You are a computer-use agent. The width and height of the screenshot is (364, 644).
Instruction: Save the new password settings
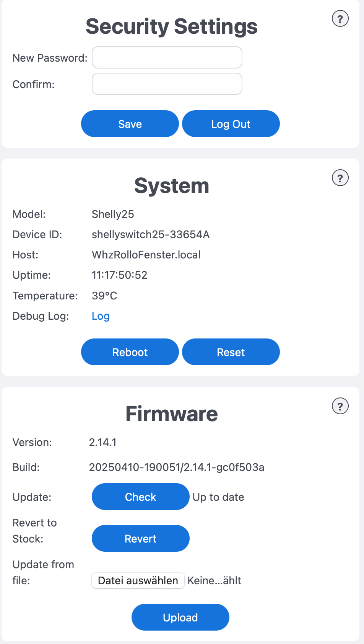[x=130, y=124]
